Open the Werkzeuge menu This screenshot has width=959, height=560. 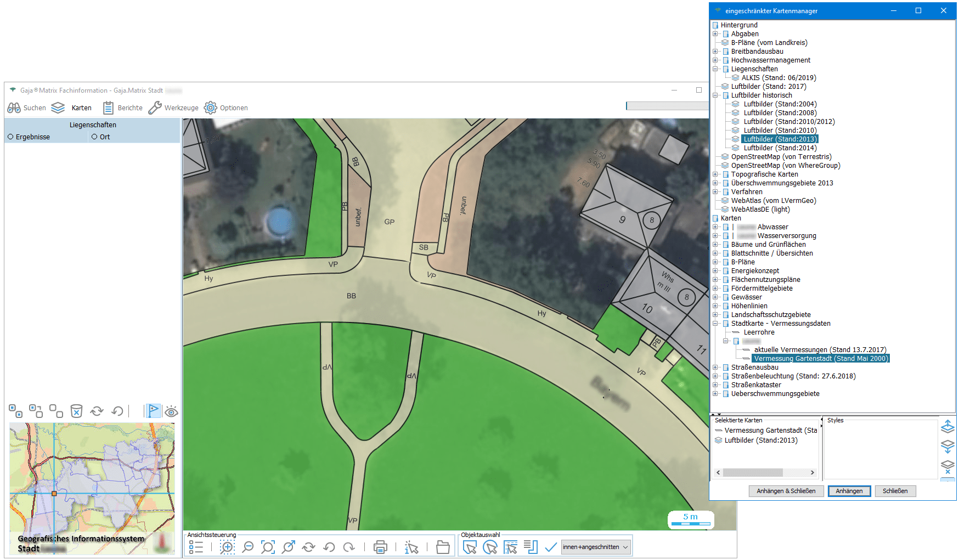click(x=173, y=108)
